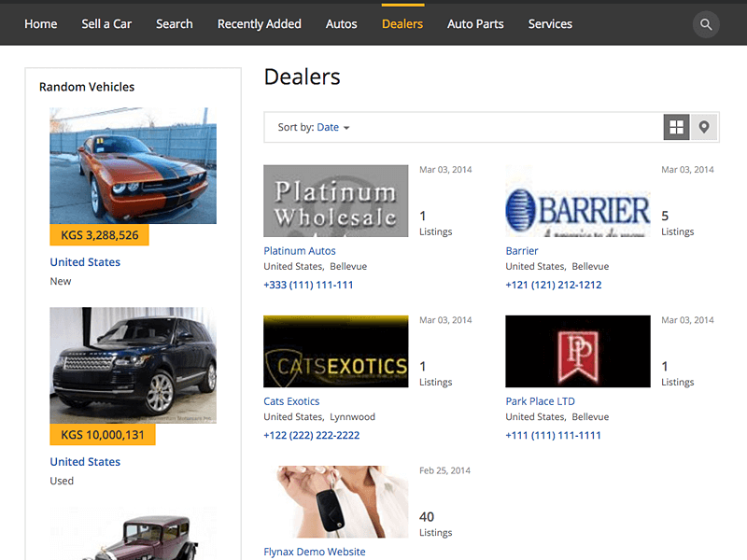Select the Random Vehicles heading
This screenshot has height=560, width=747.
click(87, 87)
